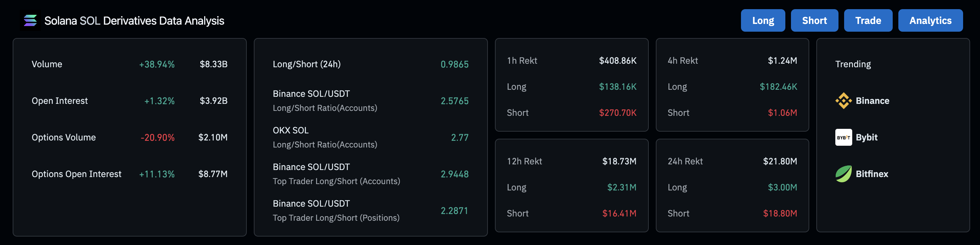Click the Bybit logo icon
The image size is (980, 245).
point(843,137)
